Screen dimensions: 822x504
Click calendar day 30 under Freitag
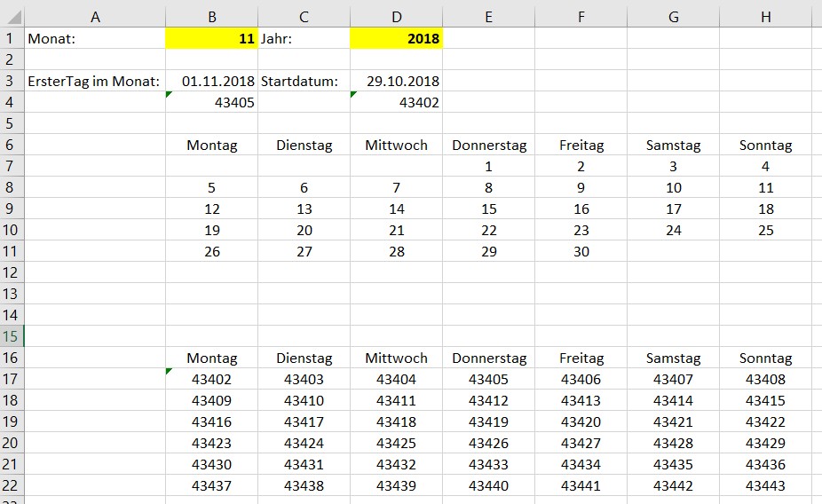pos(581,251)
